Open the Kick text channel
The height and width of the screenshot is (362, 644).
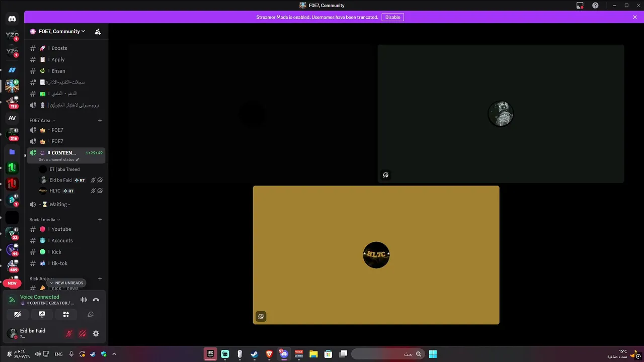point(66,252)
